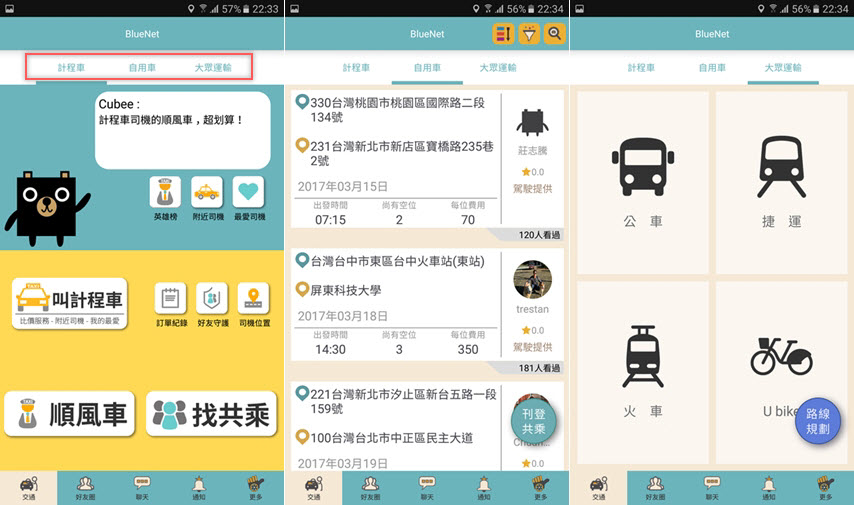Screen dimensions: 854x505
Task: Tap the 找共乘 find carpool button
Action: pyautogui.click(x=212, y=413)
